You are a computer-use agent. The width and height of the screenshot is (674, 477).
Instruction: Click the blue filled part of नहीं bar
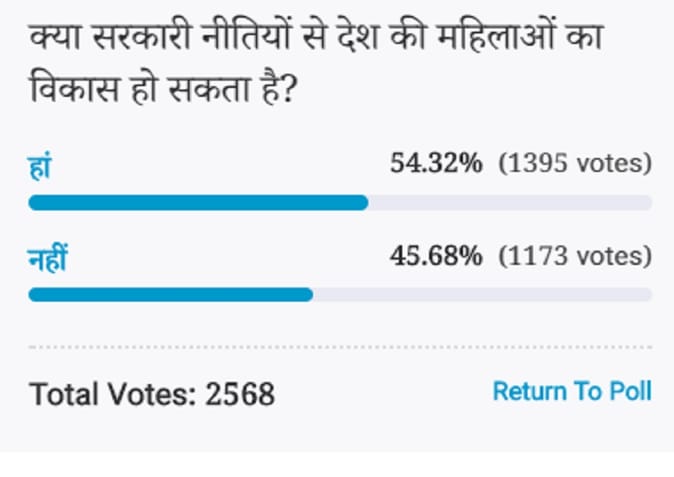coord(171,295)
